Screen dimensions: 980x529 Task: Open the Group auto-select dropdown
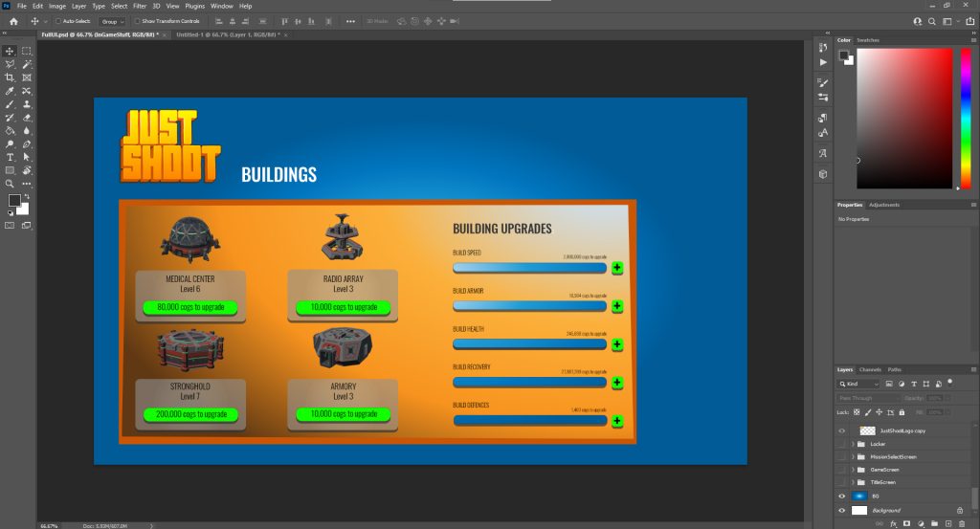tap(111, 20)
